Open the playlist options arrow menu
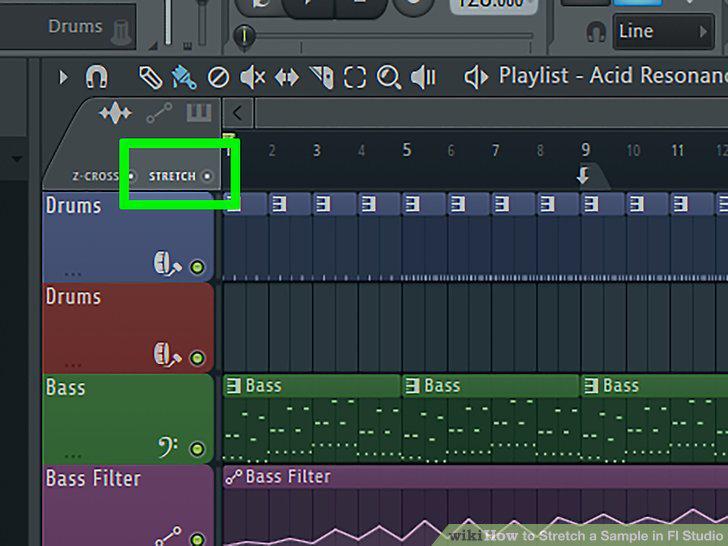728x546 pixels. point(63,77)
